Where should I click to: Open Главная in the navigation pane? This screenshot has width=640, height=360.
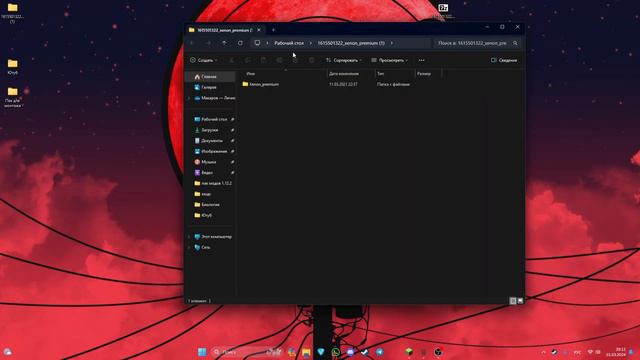[210, 77]
